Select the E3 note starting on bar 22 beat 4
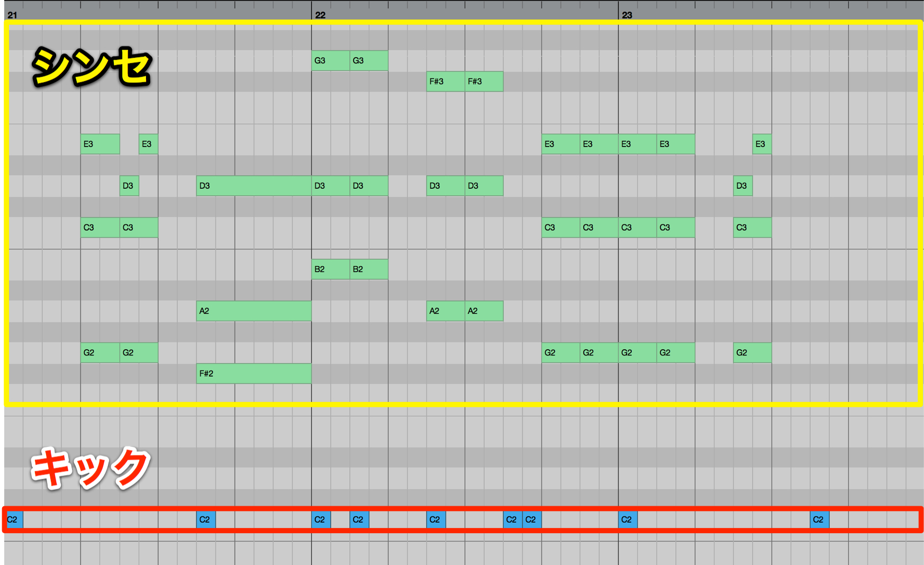Screen dimensions: 924x565 tap(561, 144)
